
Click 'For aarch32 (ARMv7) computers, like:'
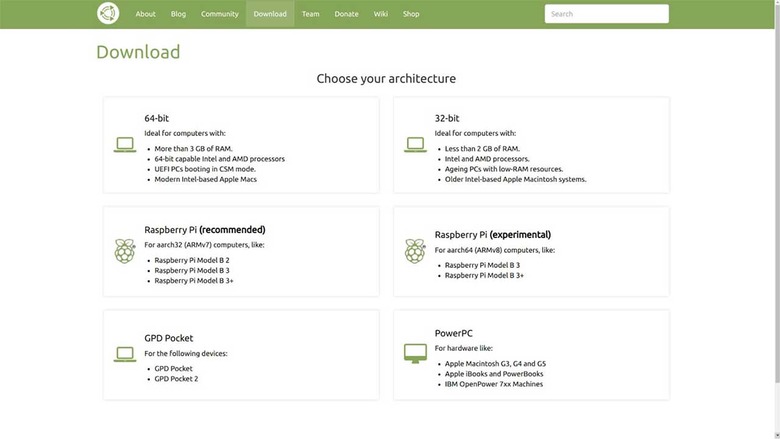point(204,245)
